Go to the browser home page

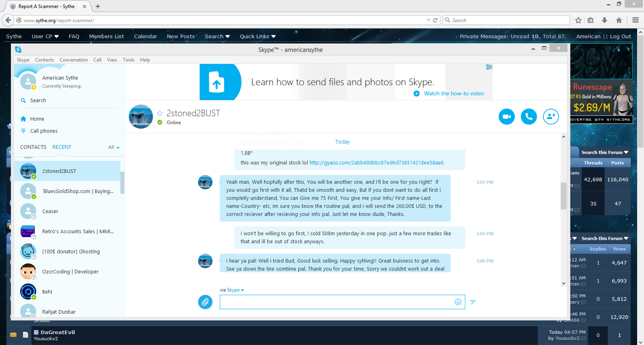click(619, 20)
